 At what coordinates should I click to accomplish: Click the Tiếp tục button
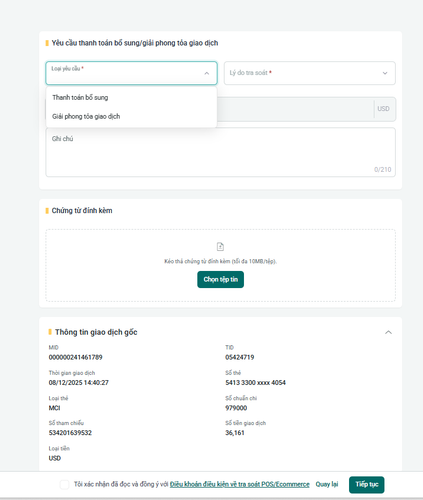click(367, 484)
